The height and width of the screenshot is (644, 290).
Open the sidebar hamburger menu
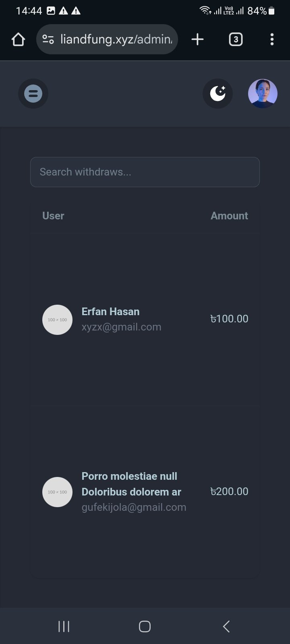click(x=33, y=93)
